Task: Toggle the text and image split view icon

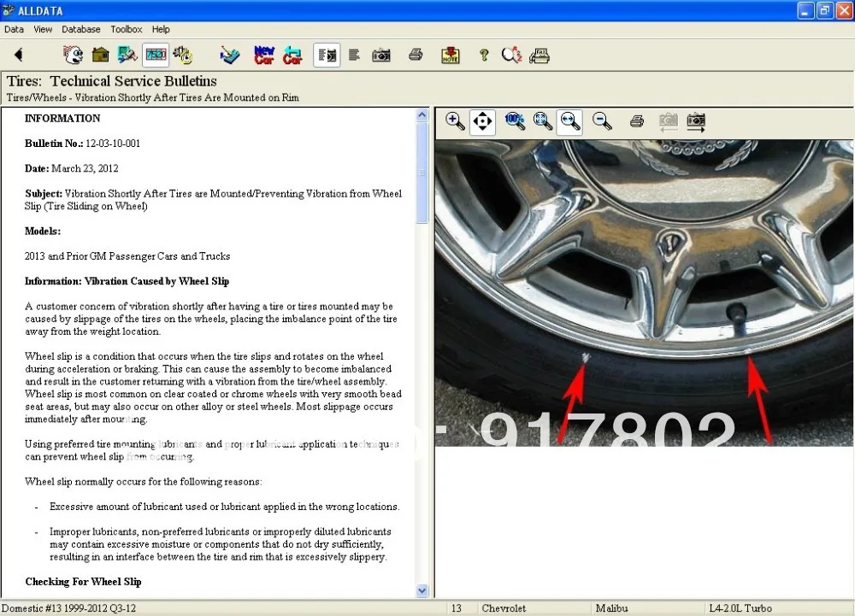Action: pos(327,55)
